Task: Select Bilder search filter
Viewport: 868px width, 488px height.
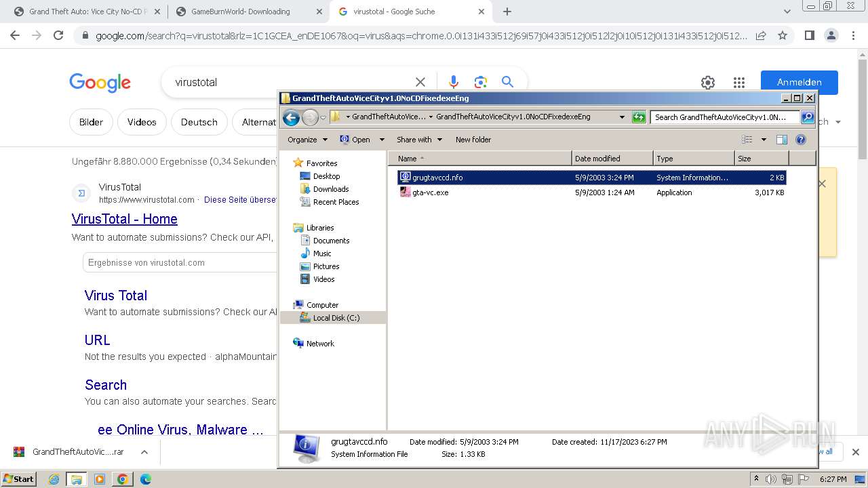Action: pyautogui.click(x=91, y=122)
